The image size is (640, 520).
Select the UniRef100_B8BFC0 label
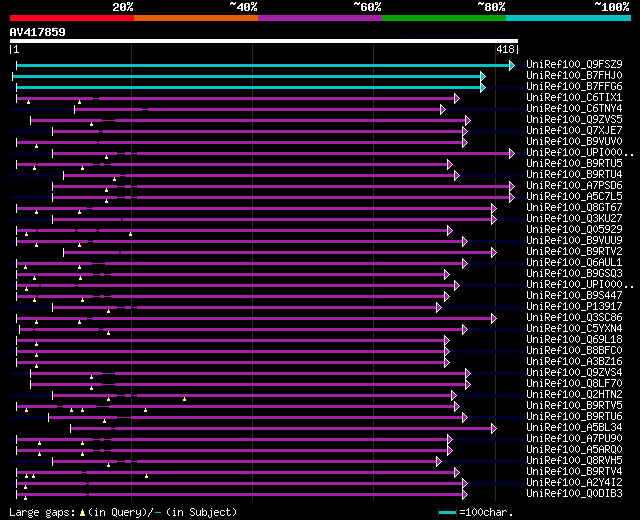(574, 351)
